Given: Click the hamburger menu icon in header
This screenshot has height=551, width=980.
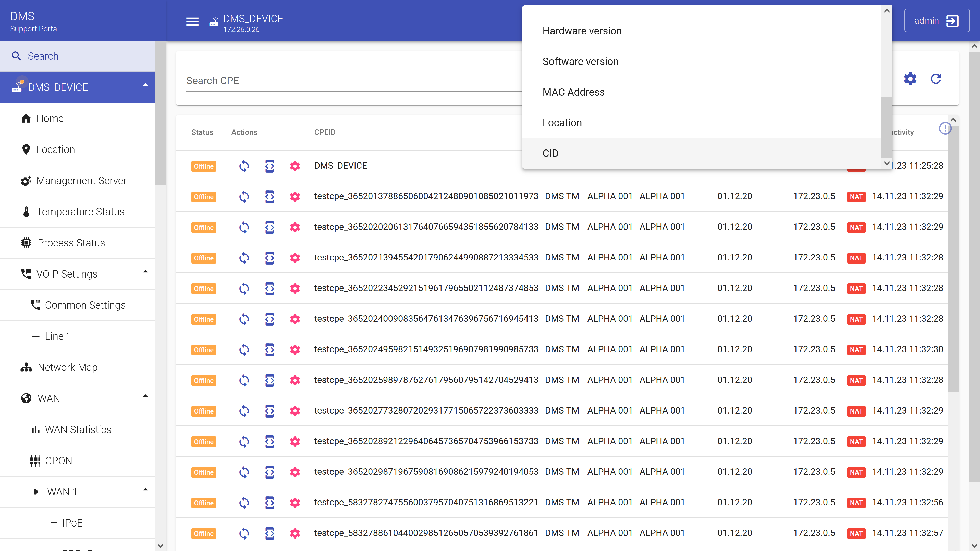Looking at the screenshot, I should click(x=192, y=21).
